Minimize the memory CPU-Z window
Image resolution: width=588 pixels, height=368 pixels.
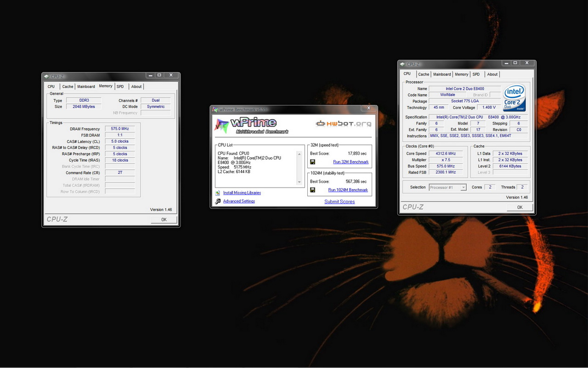point(151,75)
